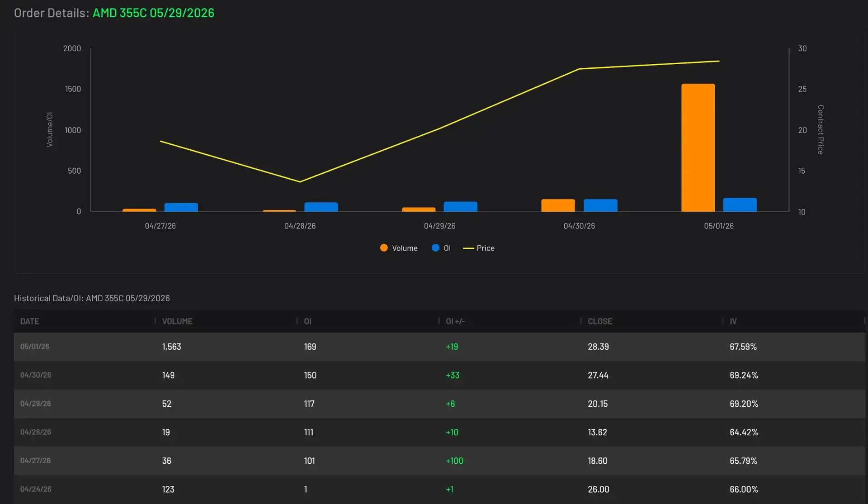Click volume value 52
This screenshot has width=868, height=504.
[166, 404]
